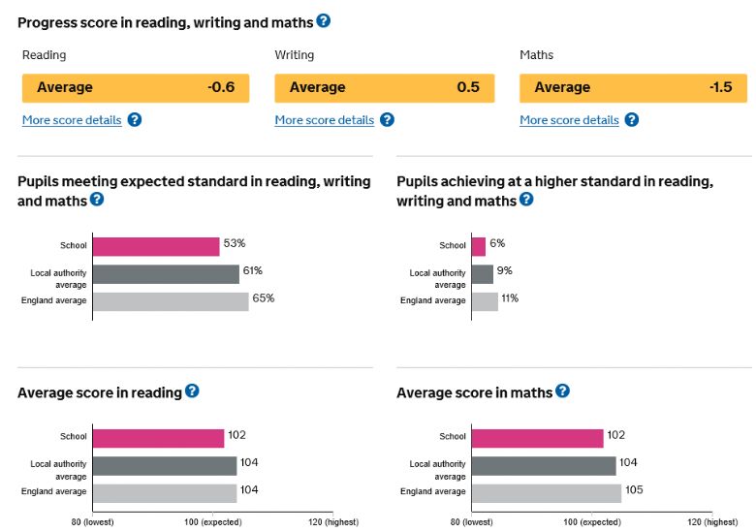756x532 pixels.
Task: Select the Maths Average -1.5 banner
Action: pos(634,88)
